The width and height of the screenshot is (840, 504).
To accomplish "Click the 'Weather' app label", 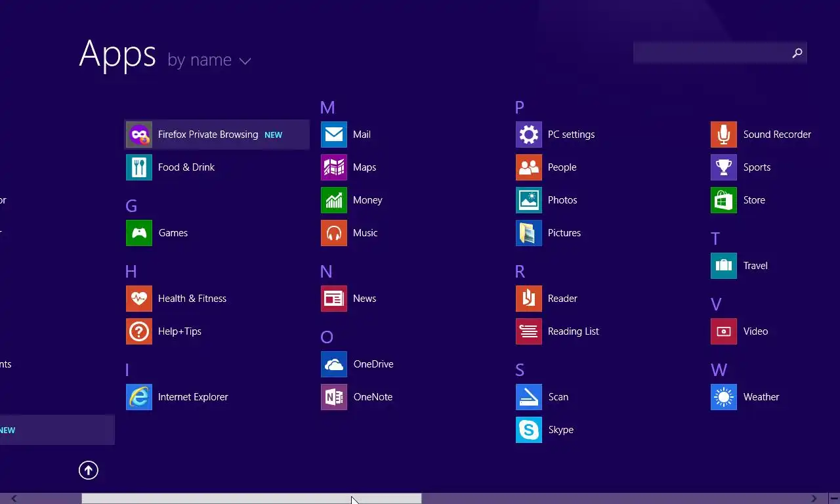I will (761, 397).
